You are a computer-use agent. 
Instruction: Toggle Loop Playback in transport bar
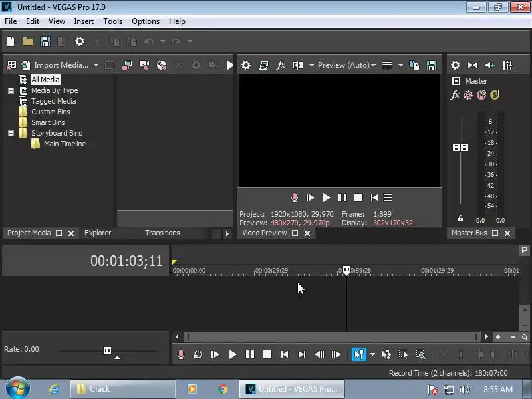pos(198,354)
